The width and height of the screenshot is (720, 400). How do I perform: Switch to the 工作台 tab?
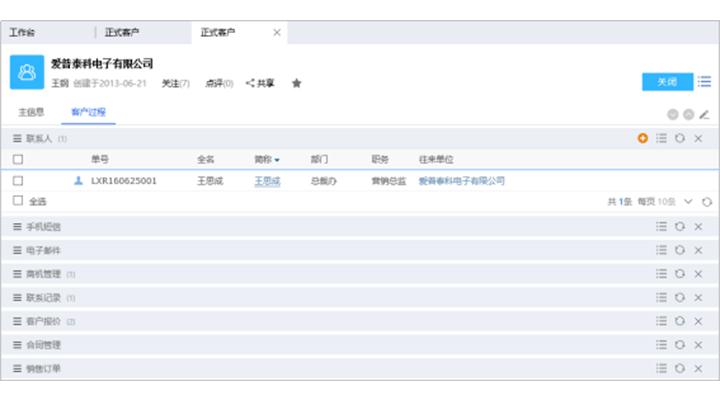click(x=22, y=32)
